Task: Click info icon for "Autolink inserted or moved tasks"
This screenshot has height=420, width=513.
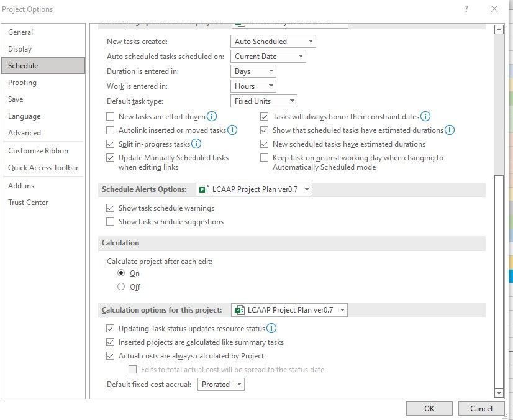Action: pos(232,130)
